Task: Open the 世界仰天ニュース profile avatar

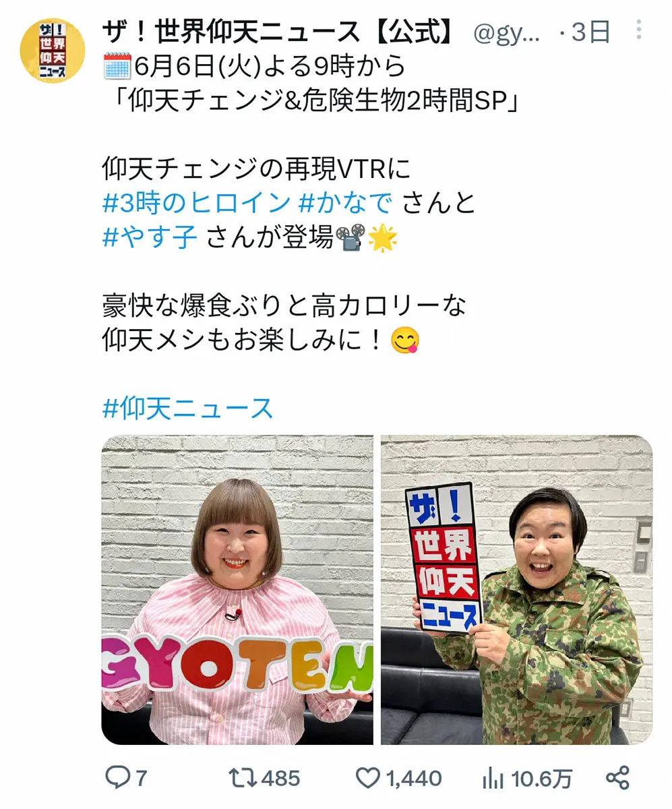Action: 53,51
